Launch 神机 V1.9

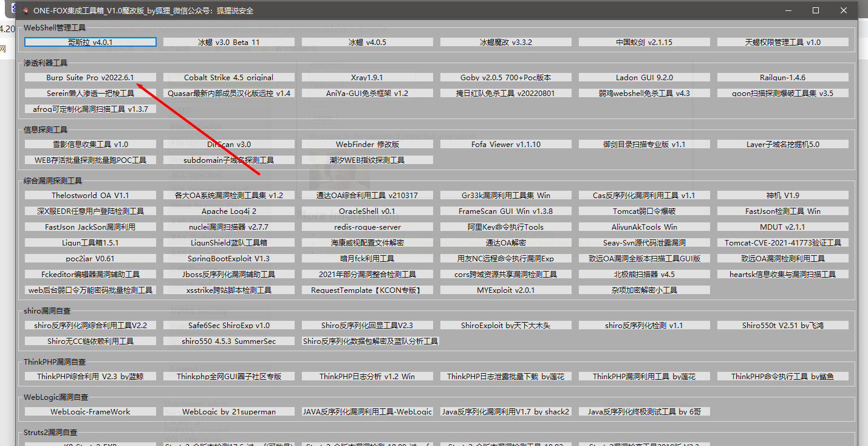[783, 196]
